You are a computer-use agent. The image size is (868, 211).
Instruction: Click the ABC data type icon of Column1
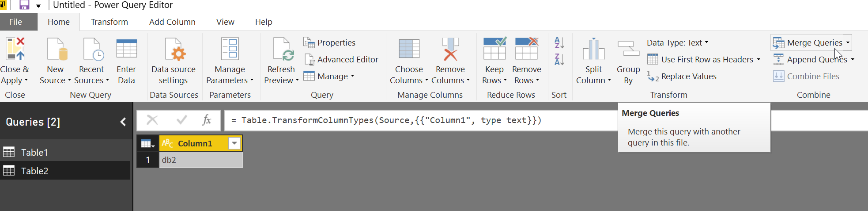[x=167, y=143]
